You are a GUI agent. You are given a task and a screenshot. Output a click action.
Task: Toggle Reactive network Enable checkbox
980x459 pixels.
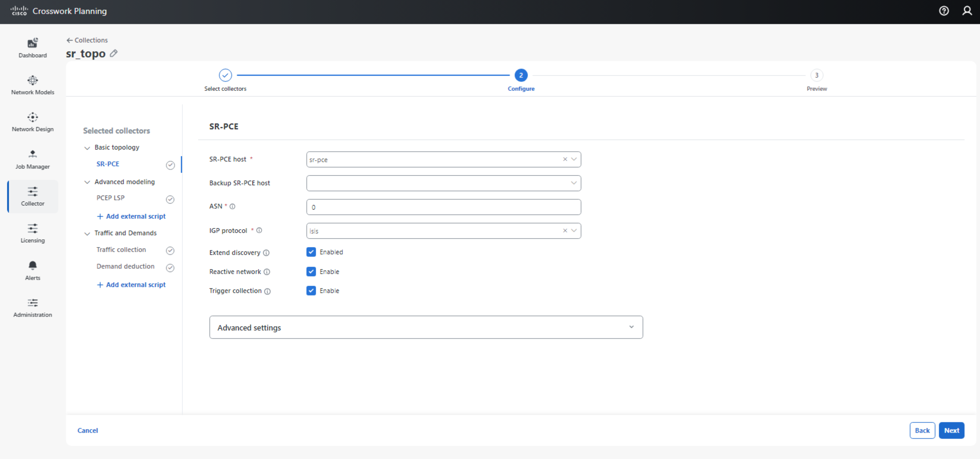(x=311, y=271)
